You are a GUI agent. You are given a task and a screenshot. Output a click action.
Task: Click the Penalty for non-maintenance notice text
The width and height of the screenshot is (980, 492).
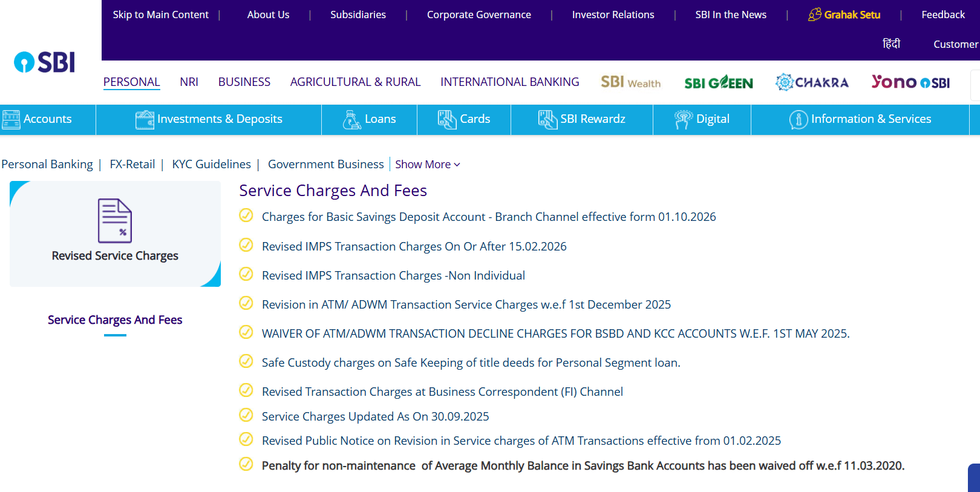tap(583, 465)
